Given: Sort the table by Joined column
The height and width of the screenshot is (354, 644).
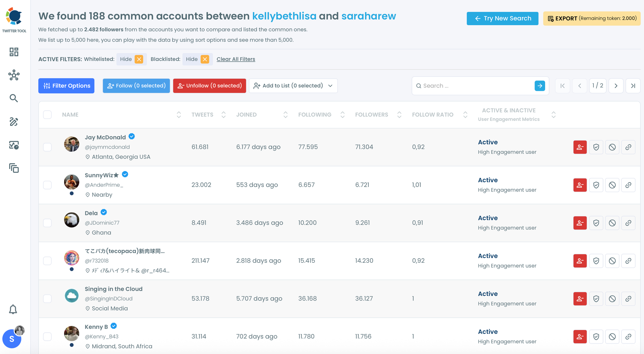Looking at the screenshot, I should [x=285, y=114].
